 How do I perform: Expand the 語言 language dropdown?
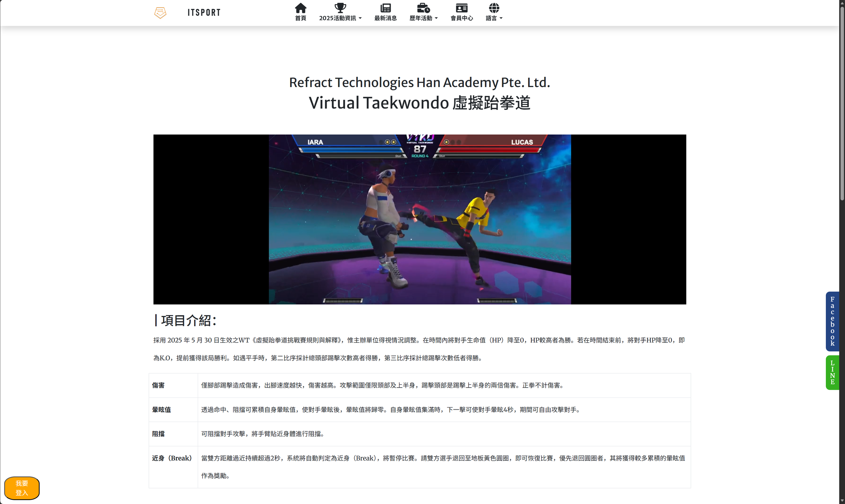[494, 18]
